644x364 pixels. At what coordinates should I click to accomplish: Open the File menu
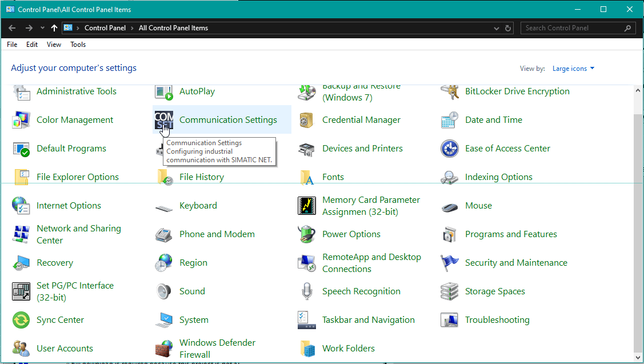point(12,45)
